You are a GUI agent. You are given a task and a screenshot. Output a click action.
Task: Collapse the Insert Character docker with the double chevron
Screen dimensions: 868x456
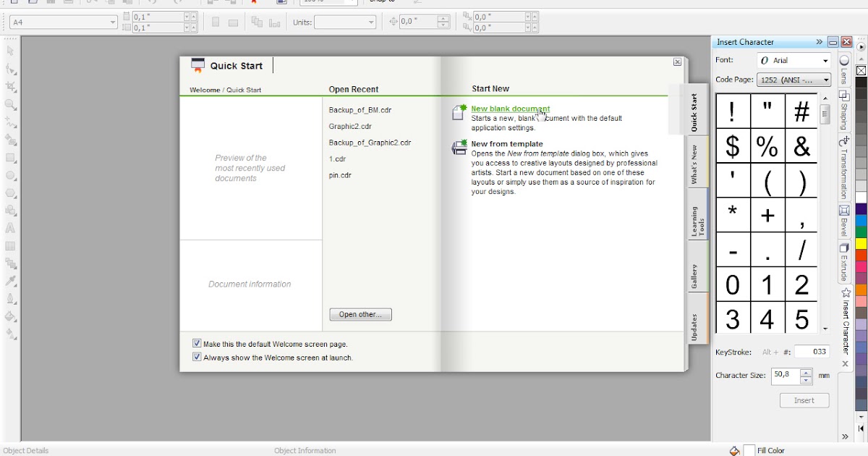[x=820, y=42]
